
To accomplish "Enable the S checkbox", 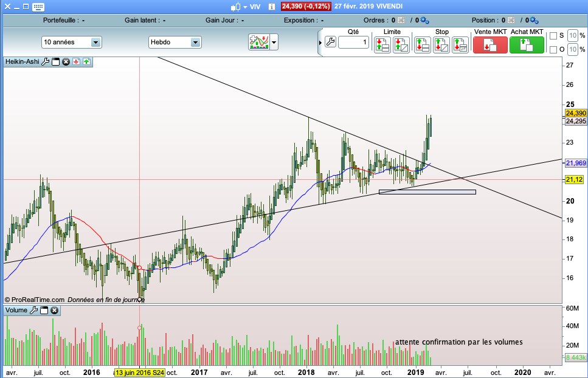I will pyautogui.click(x=553, y=36).
